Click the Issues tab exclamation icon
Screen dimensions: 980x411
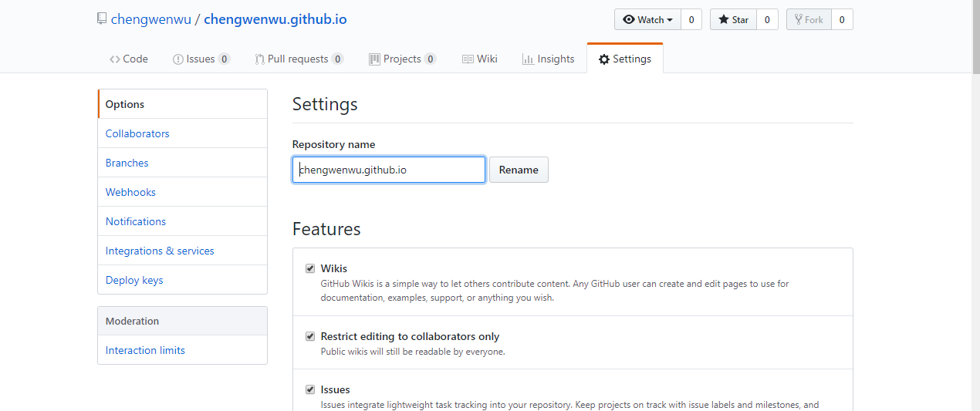coord(178,59)
